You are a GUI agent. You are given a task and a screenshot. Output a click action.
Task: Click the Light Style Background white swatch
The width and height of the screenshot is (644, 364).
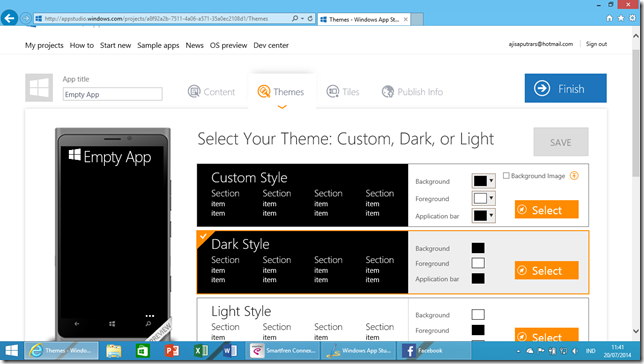coord(478,314)
